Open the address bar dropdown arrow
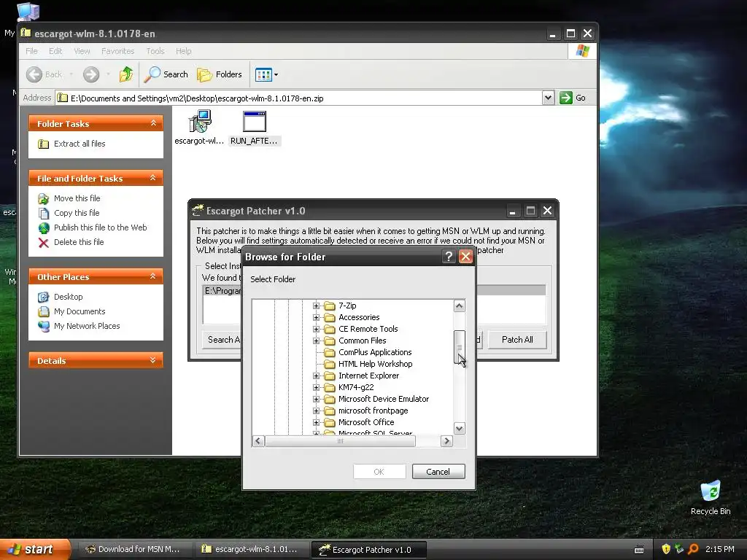Image resolution: width=747 pixels, height=560 pixels. click(548, 98)
